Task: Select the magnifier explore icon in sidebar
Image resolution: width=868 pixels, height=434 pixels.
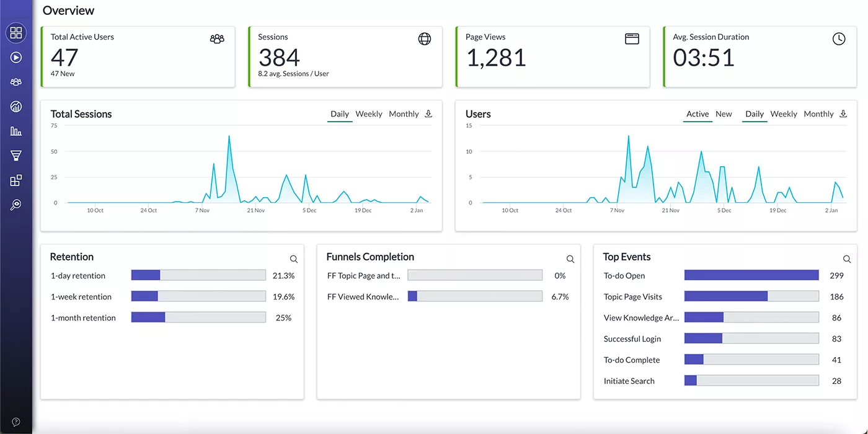Action: 16,205
